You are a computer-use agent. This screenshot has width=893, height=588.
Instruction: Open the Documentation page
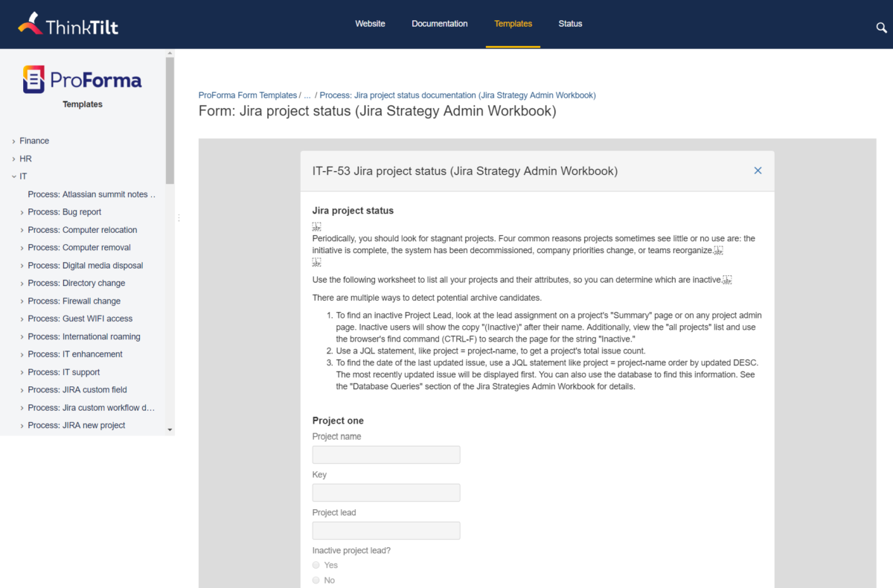(439, 23)
